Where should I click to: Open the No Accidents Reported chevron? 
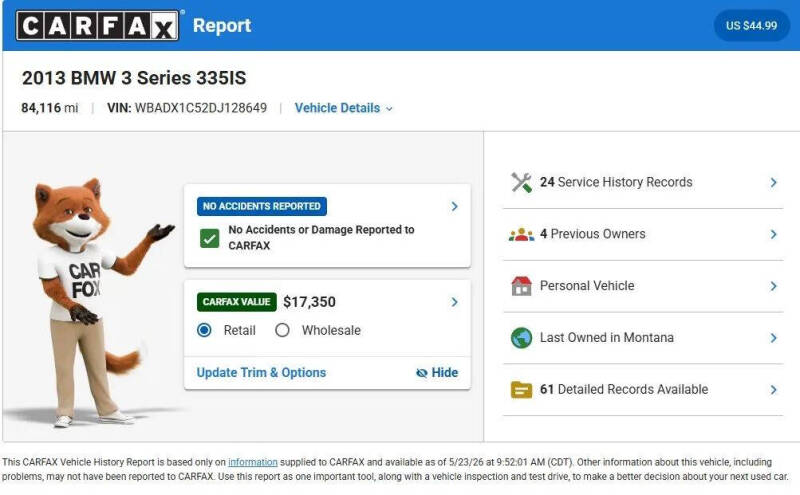[454, 206]
